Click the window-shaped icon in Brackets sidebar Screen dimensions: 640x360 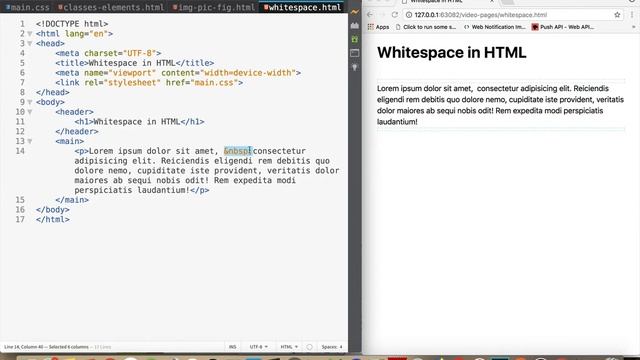355,53
